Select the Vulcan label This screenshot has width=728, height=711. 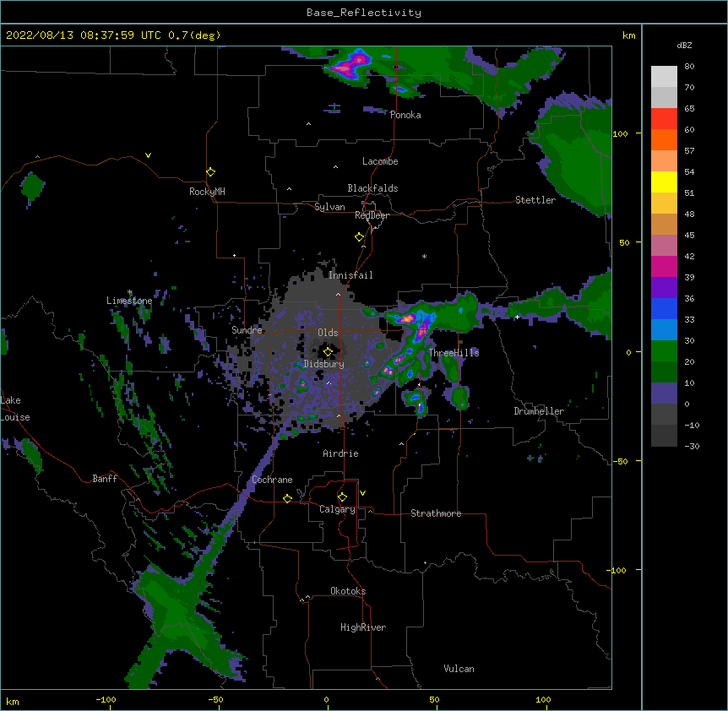coord(459,669)
